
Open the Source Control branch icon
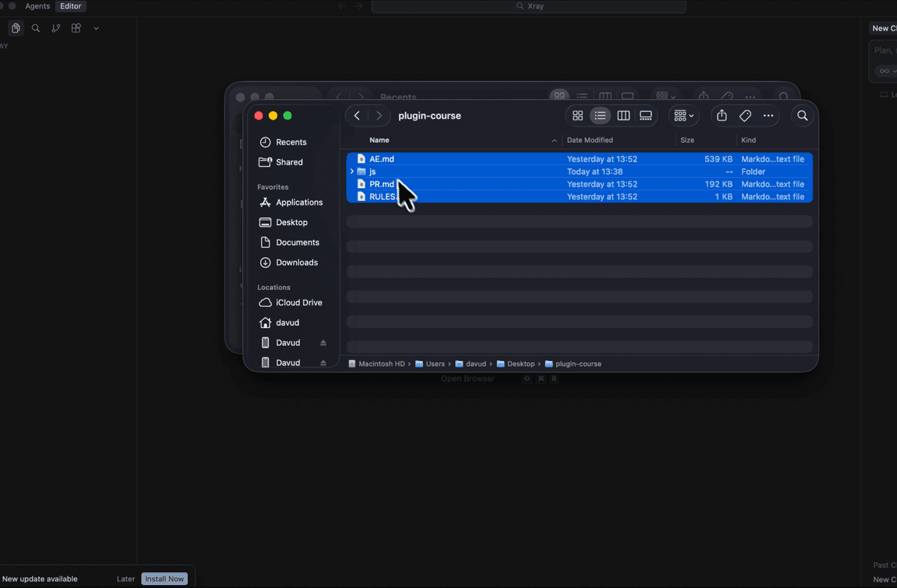coord(56,28)
